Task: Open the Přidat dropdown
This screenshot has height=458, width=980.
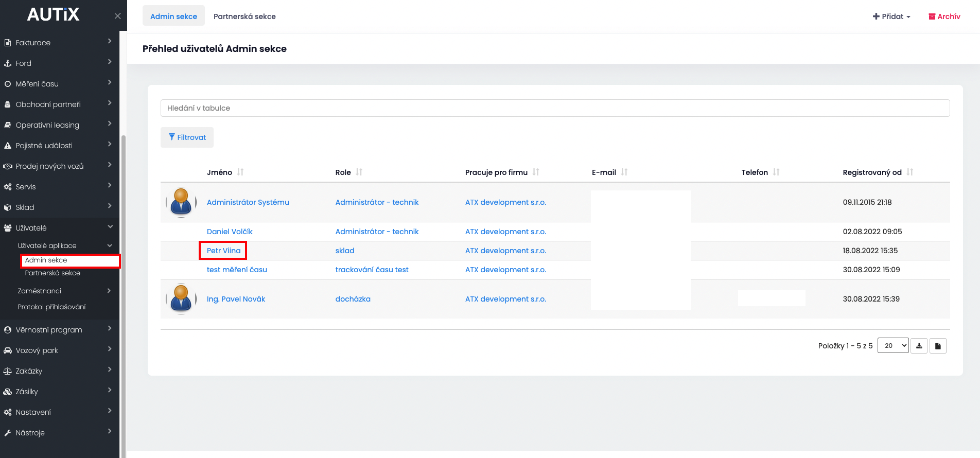Action: click(891, 16)
